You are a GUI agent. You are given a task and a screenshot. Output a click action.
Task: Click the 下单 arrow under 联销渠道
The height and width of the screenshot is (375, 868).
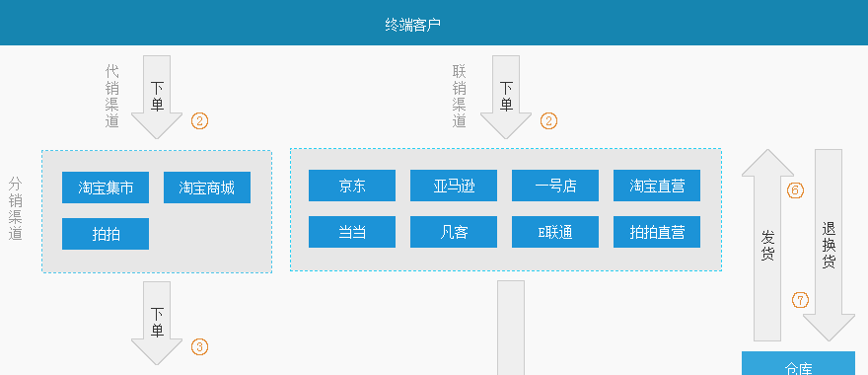[x=506, y=97]
